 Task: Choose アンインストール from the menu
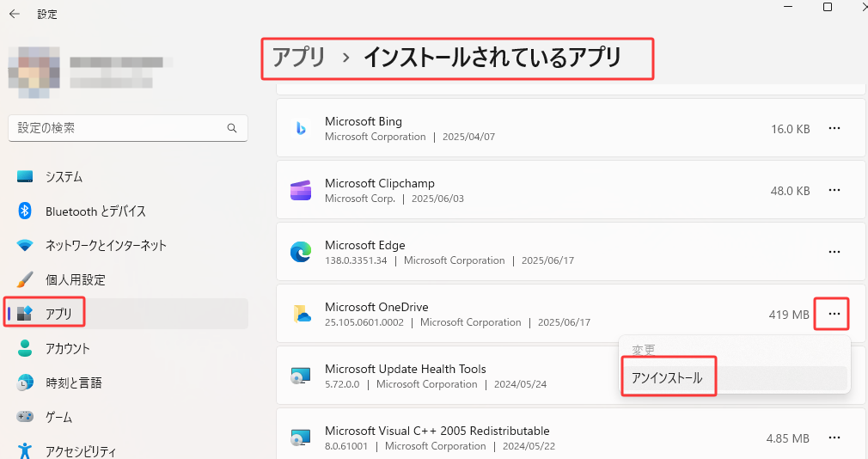[735, 378]
